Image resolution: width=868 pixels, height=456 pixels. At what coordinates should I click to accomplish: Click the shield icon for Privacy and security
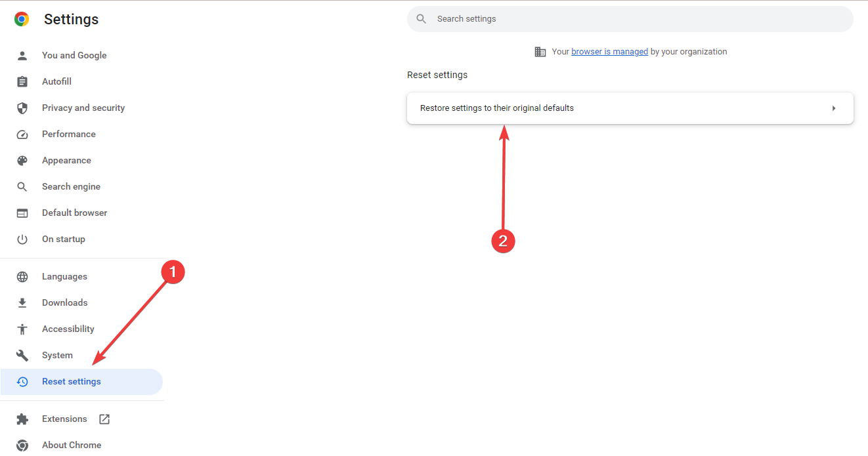click(x=22, y=108)
